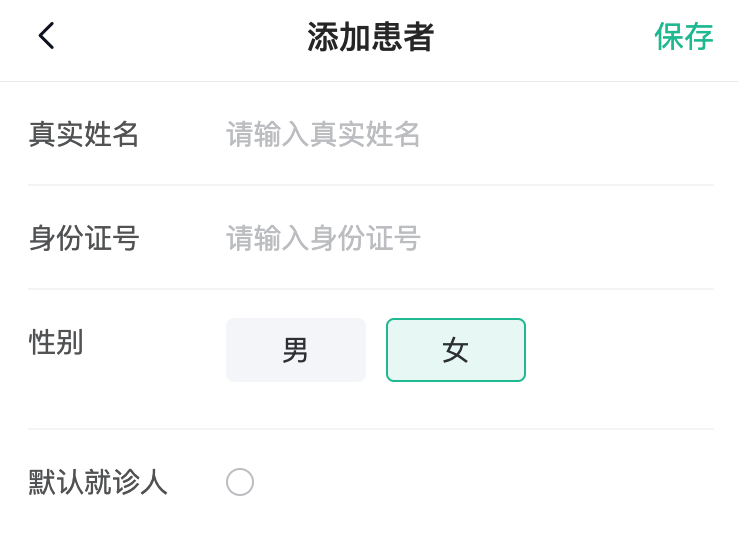The width and height of the screenshot is (738, 556).
Task: Tap 保存 to save the patient
Action: tap(683, 37)
